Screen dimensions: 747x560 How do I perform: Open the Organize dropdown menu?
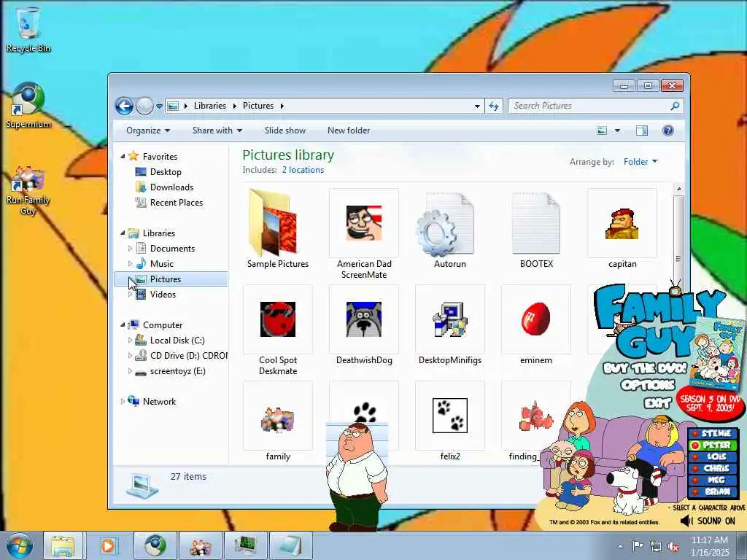tap(147, 131)
